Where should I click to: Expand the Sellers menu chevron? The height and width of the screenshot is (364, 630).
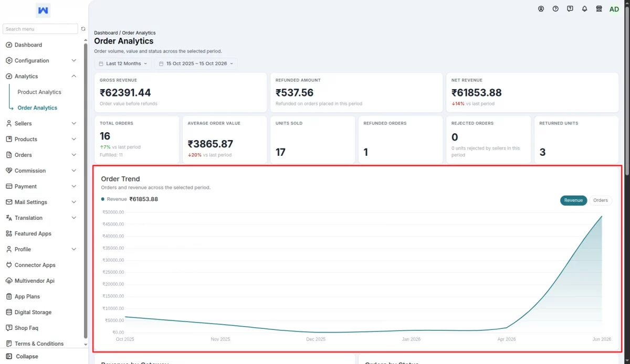pyautogui.click(x=73, y=124)
